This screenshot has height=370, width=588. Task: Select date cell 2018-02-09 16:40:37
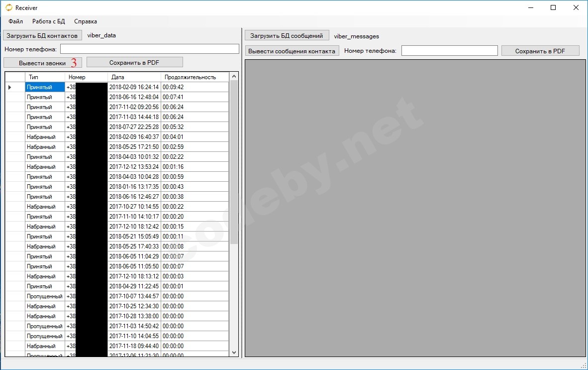(134, 137)
